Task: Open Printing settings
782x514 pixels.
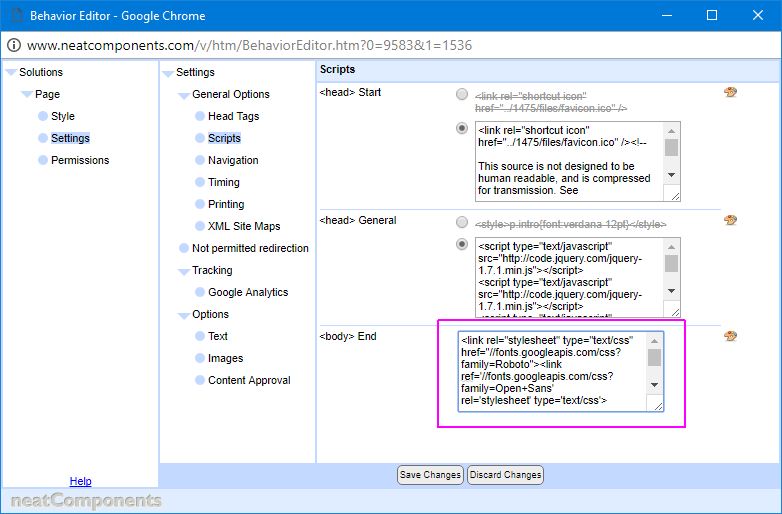Action: (226, 204)
